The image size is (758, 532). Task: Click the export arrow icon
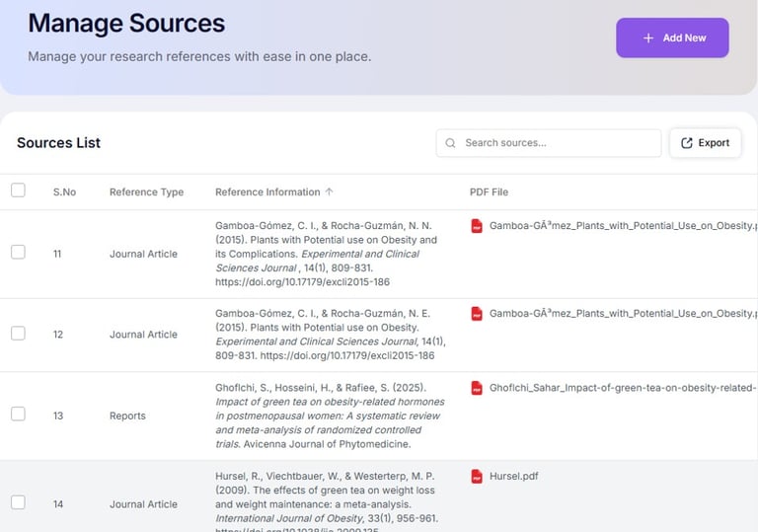(x=687, y=143)
